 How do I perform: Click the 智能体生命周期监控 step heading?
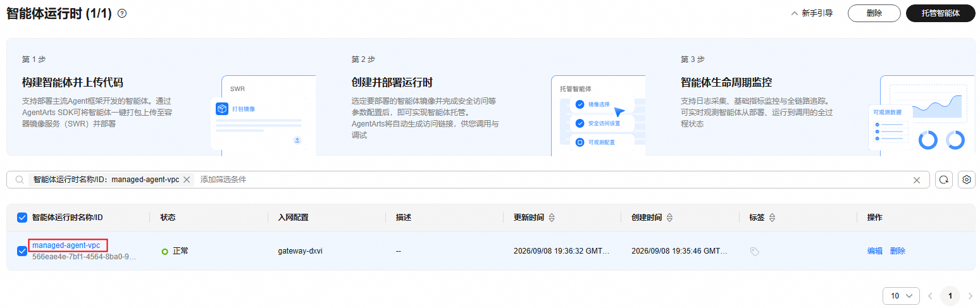coord(726,82)
